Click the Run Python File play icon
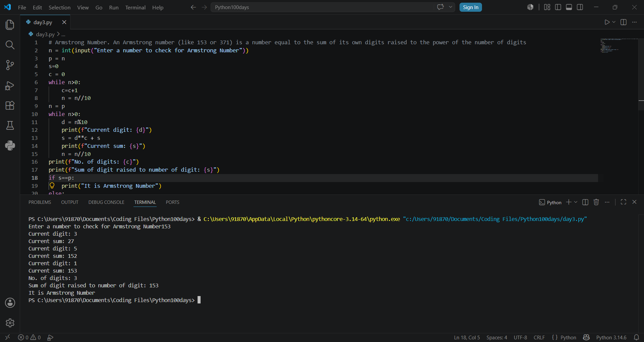Image resolution: width=644 pixels, height=342 pixels. click(607, 22)
